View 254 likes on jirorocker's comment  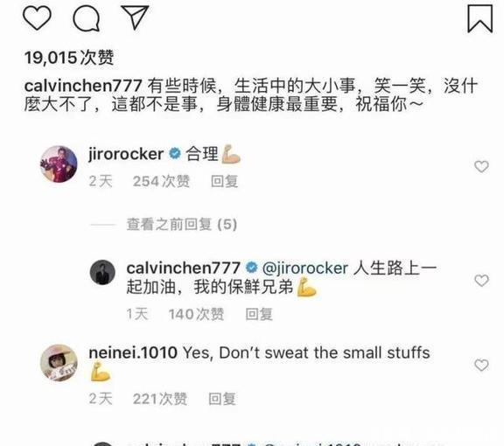161,181
